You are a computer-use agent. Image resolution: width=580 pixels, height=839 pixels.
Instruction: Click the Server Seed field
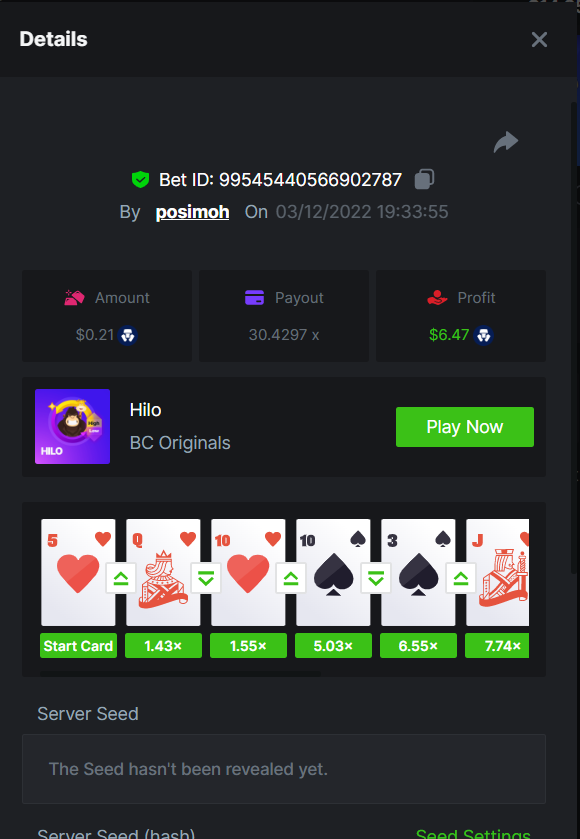click(284, 769)
